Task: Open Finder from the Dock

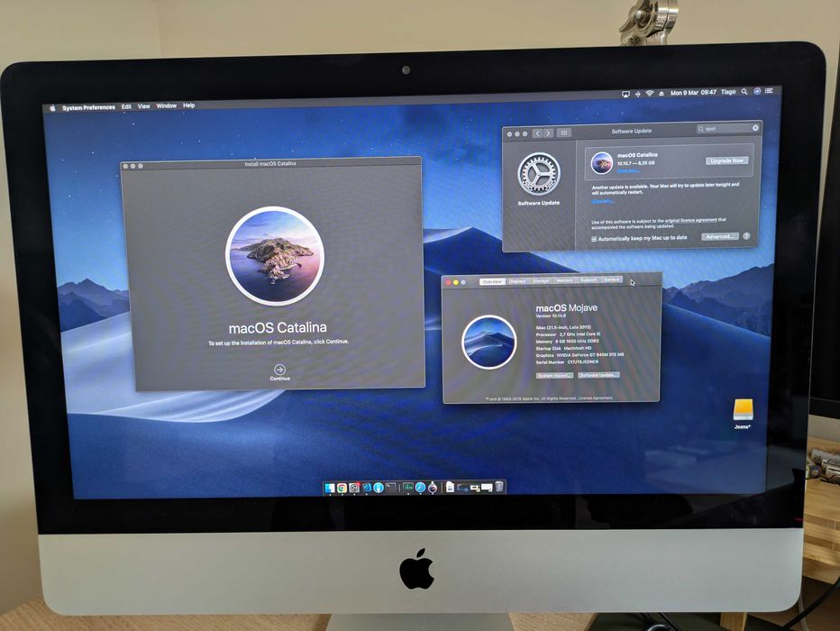Action: pyautogui.click(x=330, y=488)
